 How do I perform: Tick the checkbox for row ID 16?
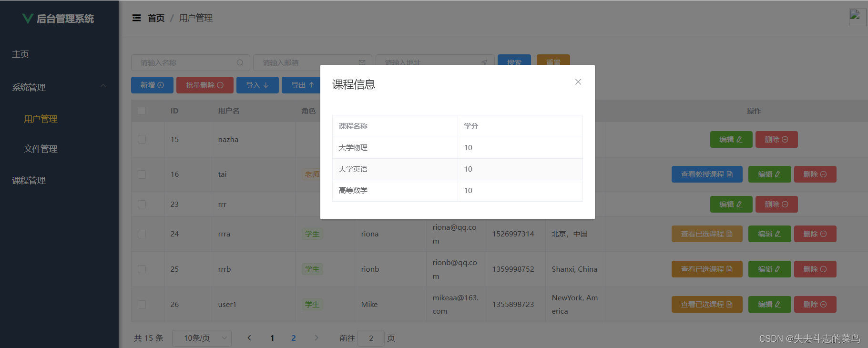142,174
